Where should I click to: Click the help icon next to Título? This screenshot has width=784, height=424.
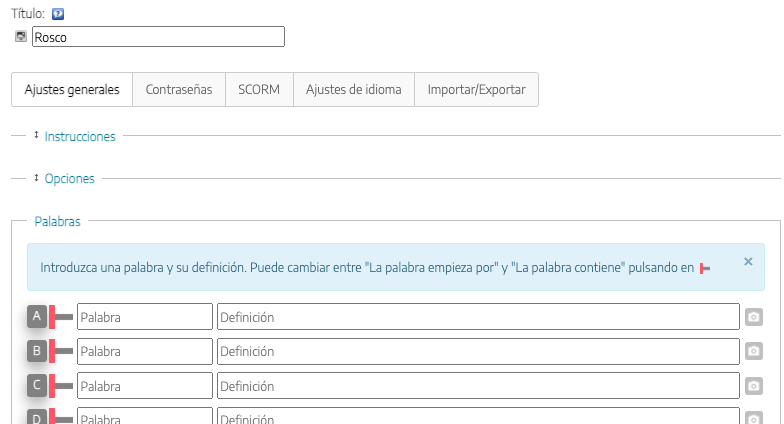tap(57, 14)
